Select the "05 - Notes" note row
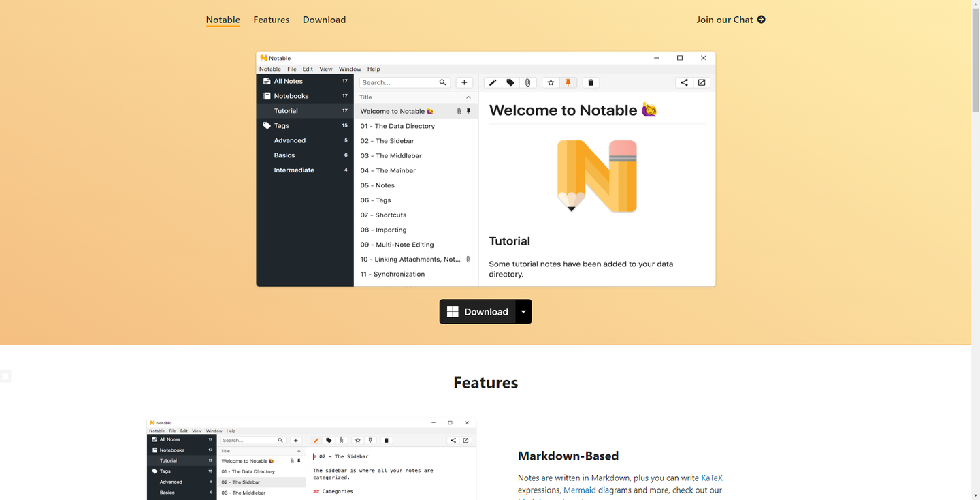This screenshot has width=980, height=500. click(x=416, y=185)
